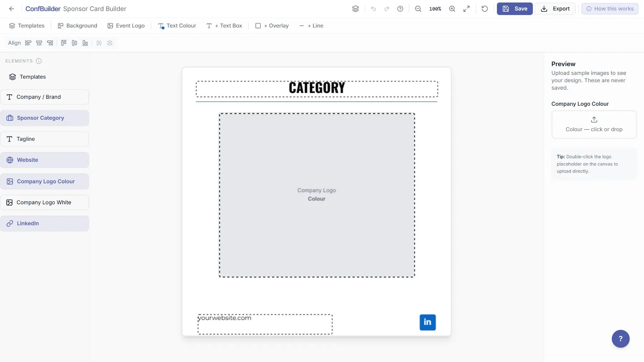Image resolution: width=644 pixels, height=362 pixels.
Task: Redo the last change
Action: click(387, 9)
